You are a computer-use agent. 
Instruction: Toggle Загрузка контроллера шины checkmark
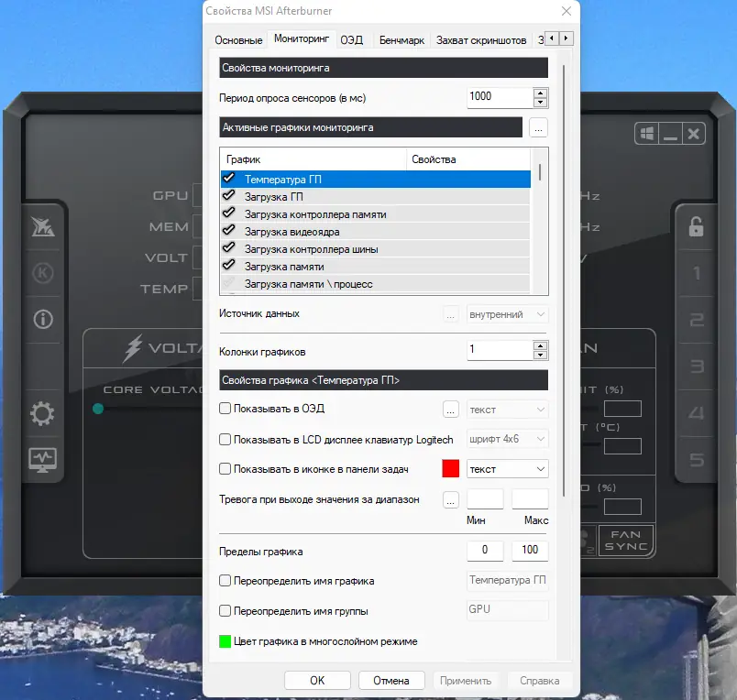(x=229, y=247)
